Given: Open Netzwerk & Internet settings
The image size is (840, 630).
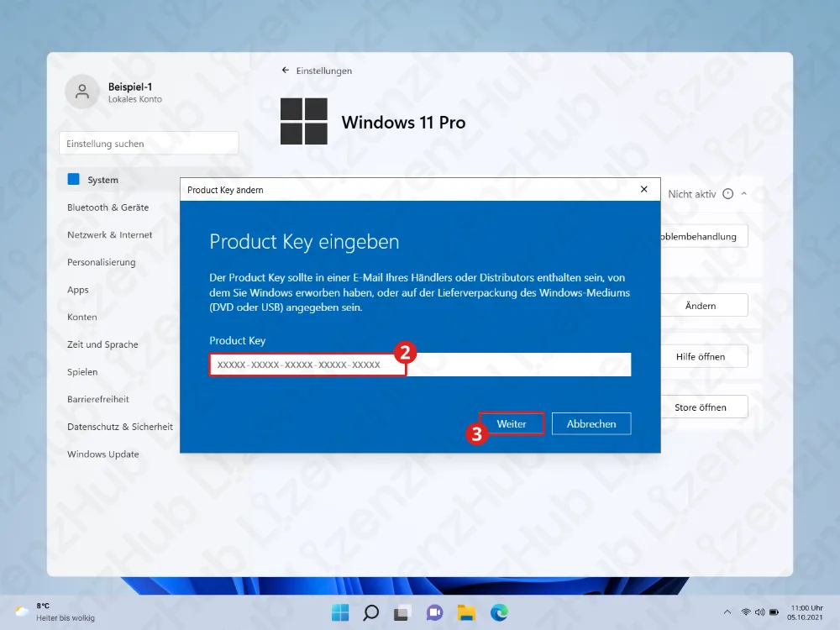Looking at the screenshot, I should click(x=109, y=234).
